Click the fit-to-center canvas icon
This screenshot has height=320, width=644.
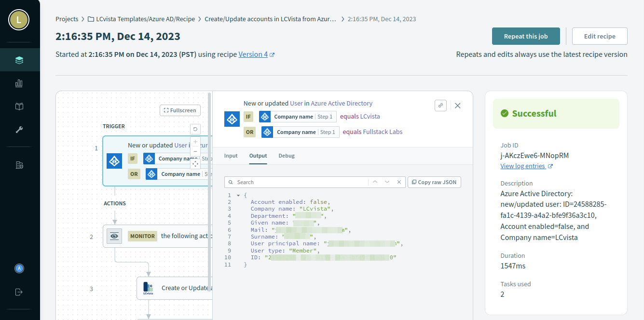[195, 164]
